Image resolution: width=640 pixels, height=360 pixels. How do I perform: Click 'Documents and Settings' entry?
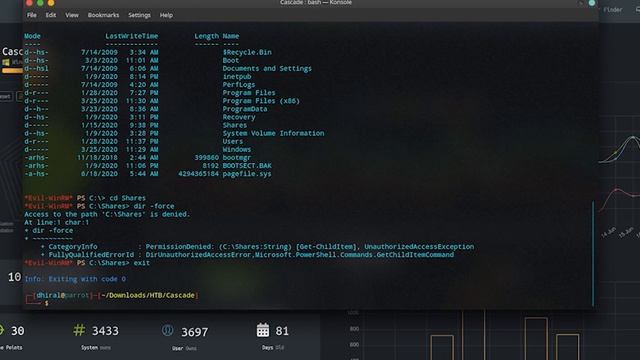click(267, 69)
